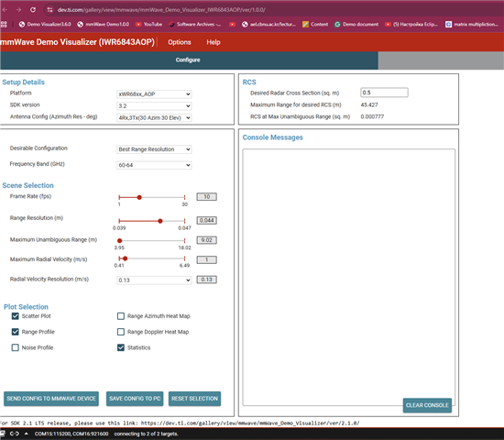Click the Plot Selection heading
Viewport: 504px width, 440px height.
(26, 307)
